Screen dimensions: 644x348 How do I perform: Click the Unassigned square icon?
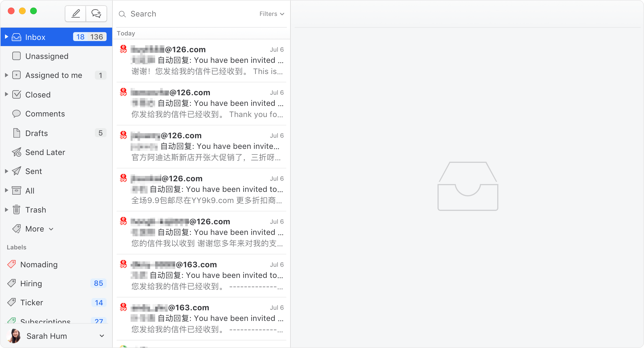coord(16,56)
